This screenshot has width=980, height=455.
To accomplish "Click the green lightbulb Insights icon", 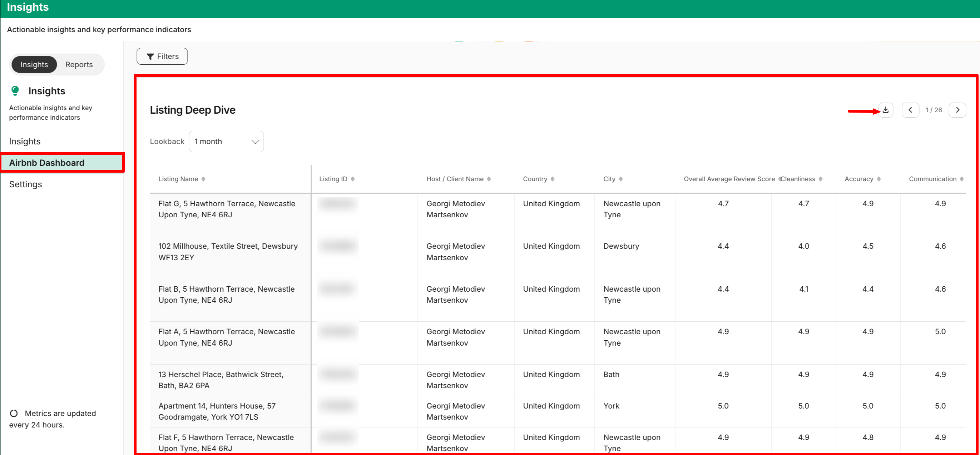I will tap(15, 90).
